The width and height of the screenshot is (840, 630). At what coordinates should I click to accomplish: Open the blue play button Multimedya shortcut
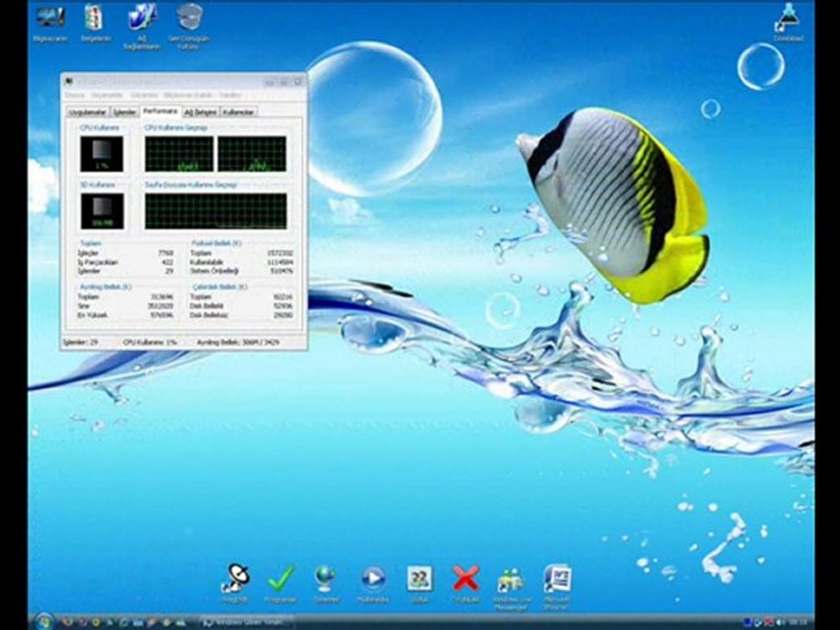click(373, 584)
